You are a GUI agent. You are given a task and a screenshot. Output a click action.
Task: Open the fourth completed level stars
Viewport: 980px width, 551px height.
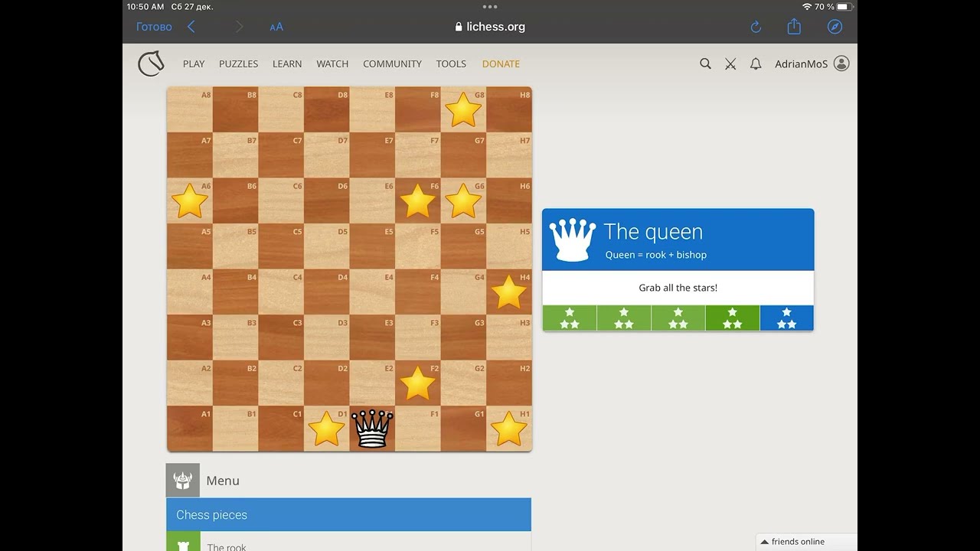[733, 318]
